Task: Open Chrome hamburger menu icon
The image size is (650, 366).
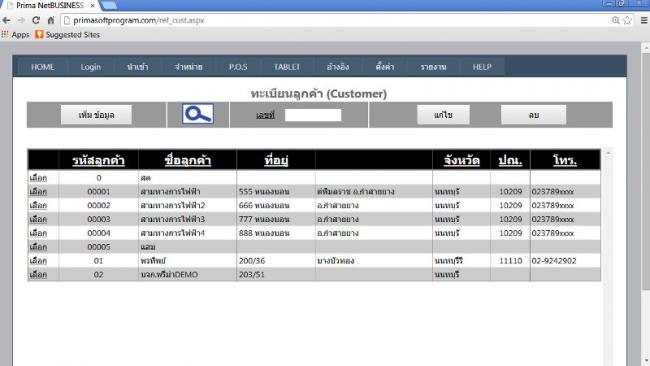Action: pyautogui.click(x=644, y=20)
